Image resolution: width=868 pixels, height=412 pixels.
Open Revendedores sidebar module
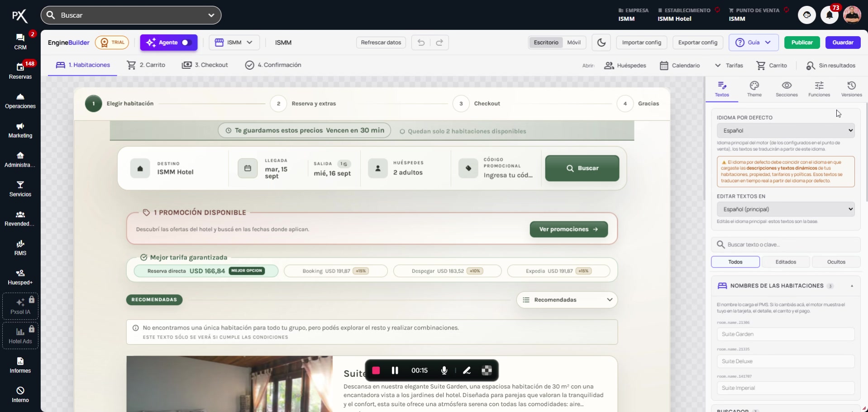[20, 218]
